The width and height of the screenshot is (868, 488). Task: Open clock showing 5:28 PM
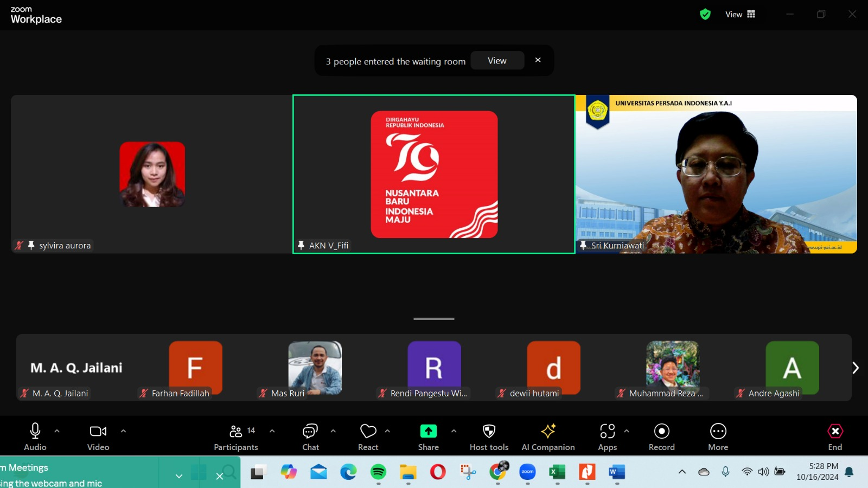click(x=817, y=472)
